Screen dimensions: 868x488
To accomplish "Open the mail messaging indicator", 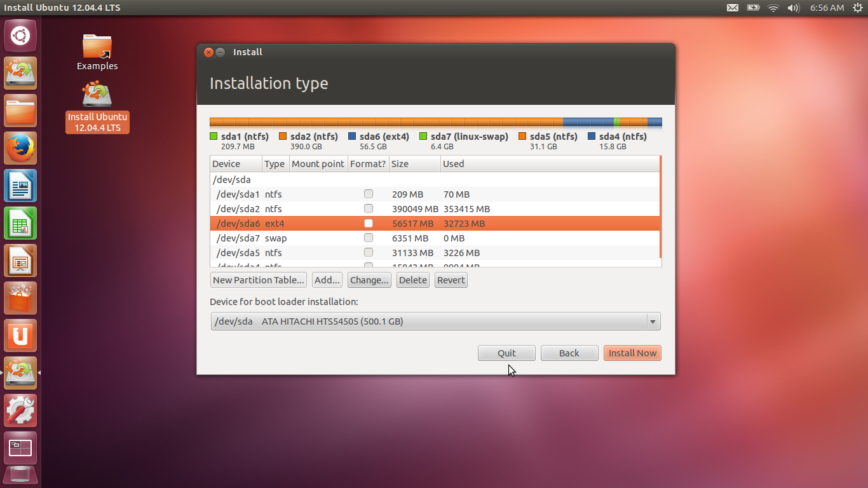I will (733, 8).
